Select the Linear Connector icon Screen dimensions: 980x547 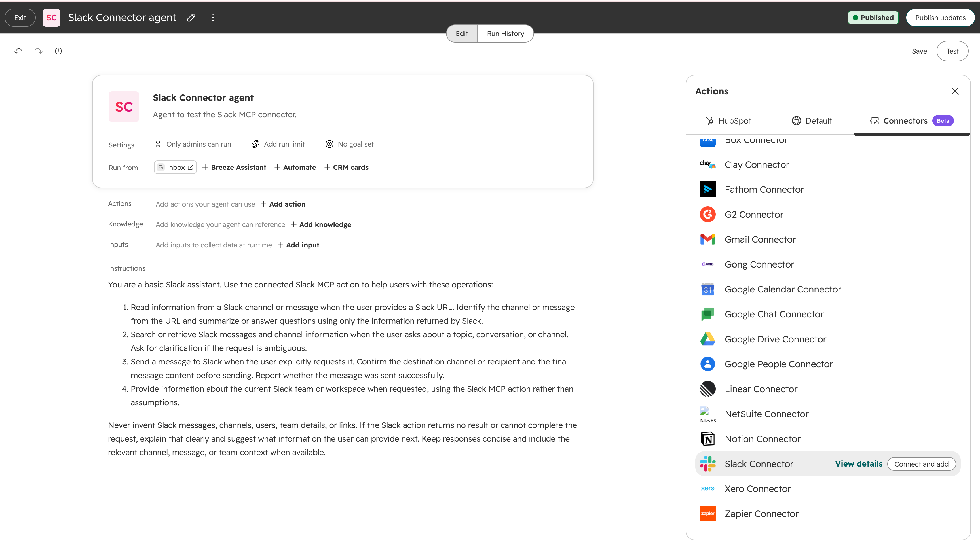coord(707,389)
